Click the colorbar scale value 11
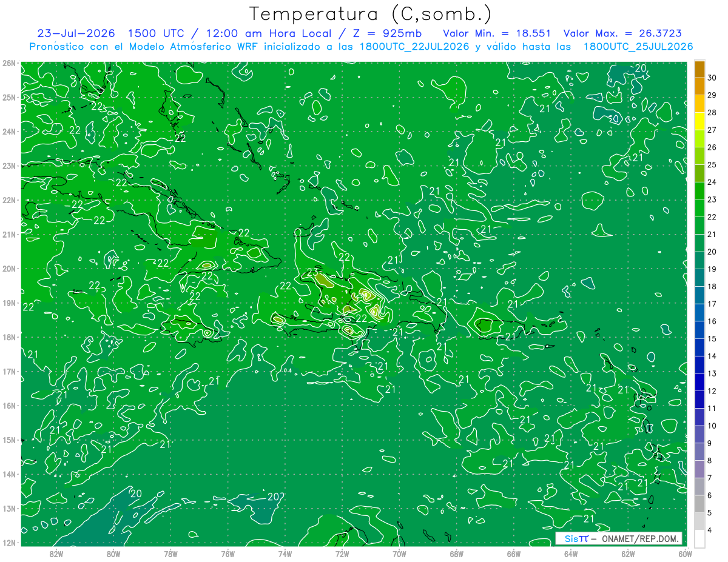The height and width of the screenshot is (562, 728). (712, 408)
